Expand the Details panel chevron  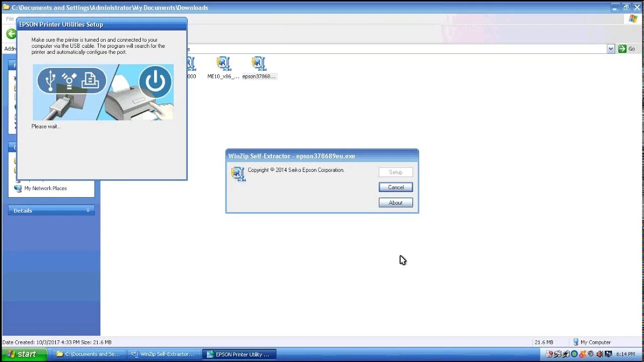coord(88,211)
